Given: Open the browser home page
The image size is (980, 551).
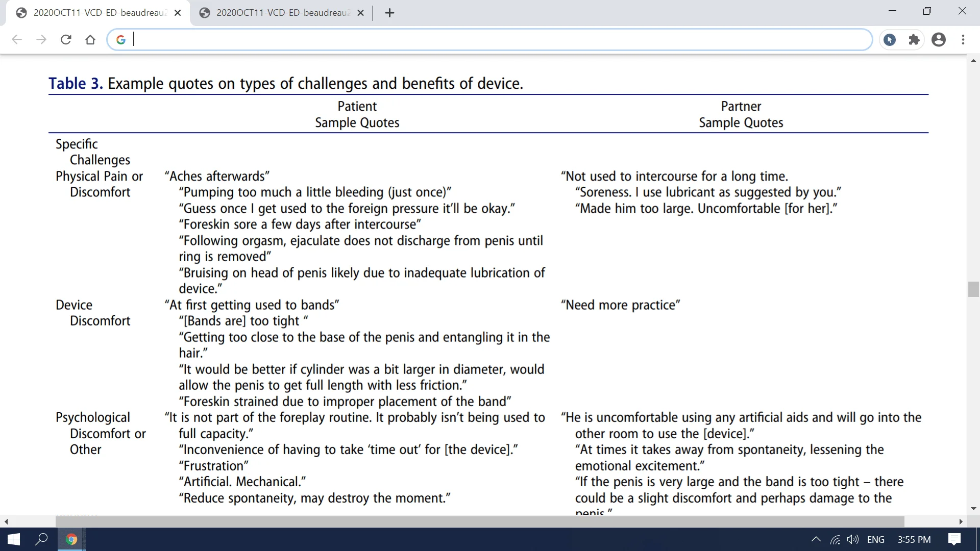Looking at the screenshot, I should [x=90, y=40].
